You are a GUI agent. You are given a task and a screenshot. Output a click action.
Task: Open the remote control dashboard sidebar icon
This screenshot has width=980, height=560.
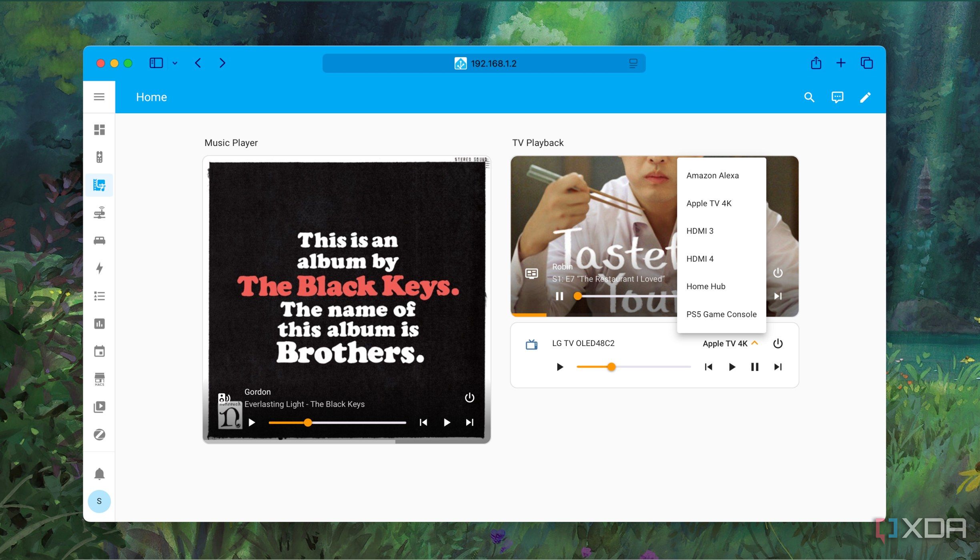(x=99, y=157)
